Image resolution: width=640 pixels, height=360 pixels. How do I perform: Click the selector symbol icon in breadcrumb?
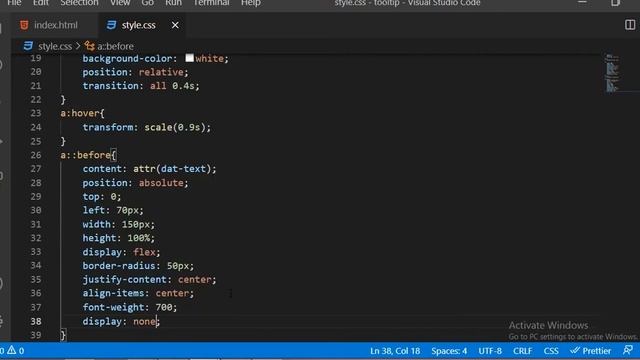(x=89, y=46)
